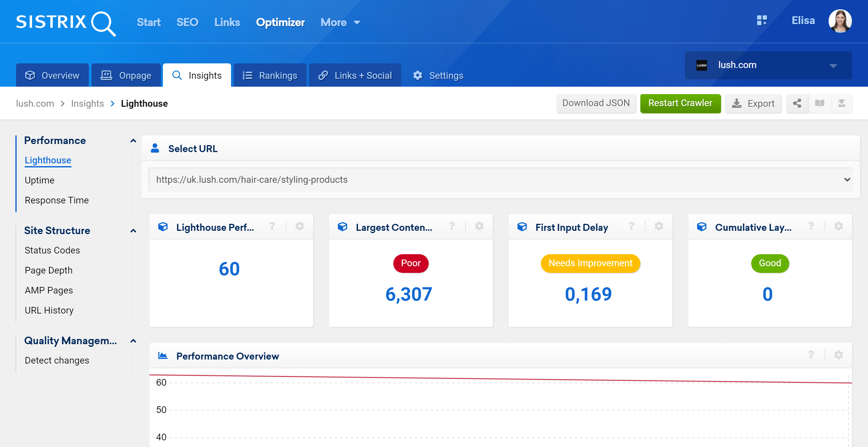Open the Rankings tab
The height and width of the screenshot is (447, 868).
270,75
